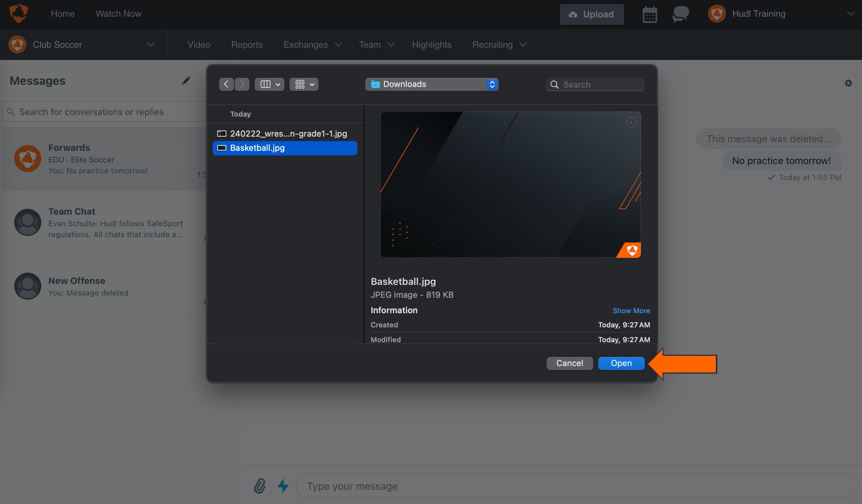Click the Show More link

click(x=631, y=310)
